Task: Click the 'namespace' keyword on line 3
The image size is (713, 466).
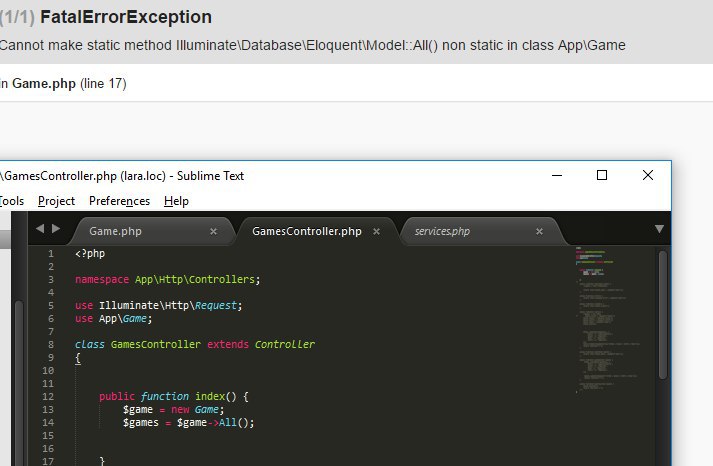Action: click(102, 279)
